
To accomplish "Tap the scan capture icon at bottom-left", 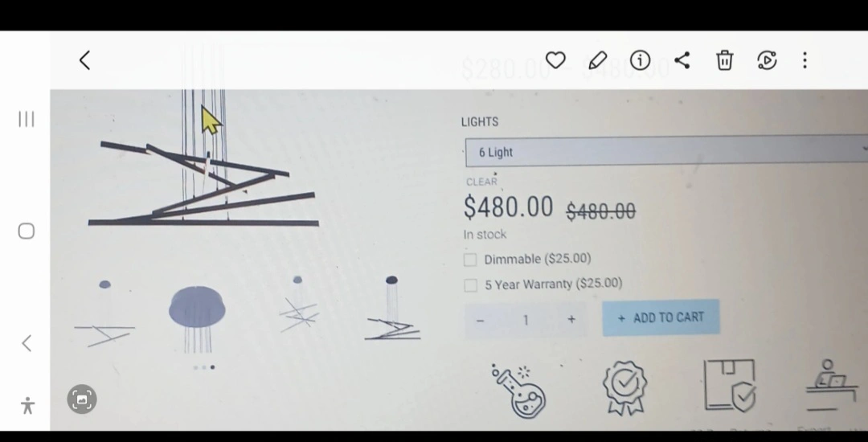I will click(82, 399).
